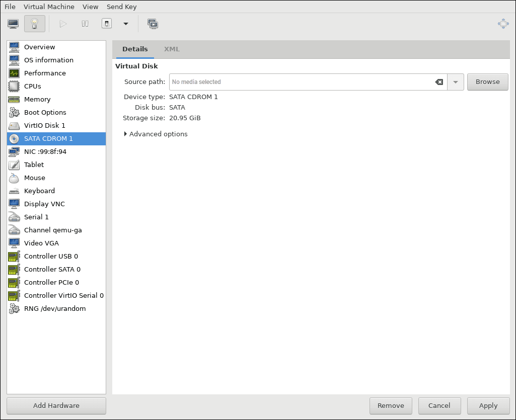This screenshot has height=420, width=516.
Task: Select Controller PCIe 0 card icon
Action: (x=14, y=283)
